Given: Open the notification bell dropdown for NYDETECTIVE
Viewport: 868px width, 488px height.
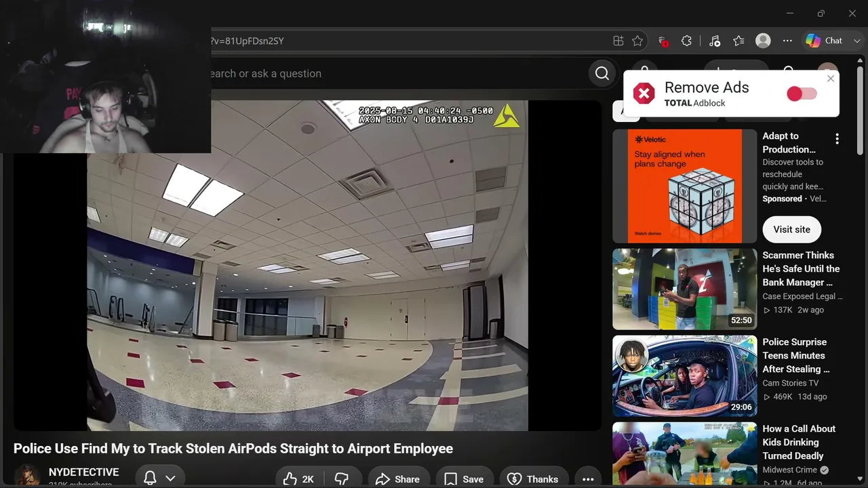Looking at the screenshot, I should (x=160, y=478).
